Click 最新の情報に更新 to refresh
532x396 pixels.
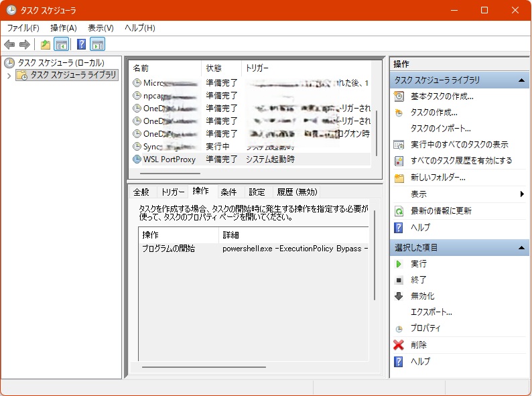point(440,211)
